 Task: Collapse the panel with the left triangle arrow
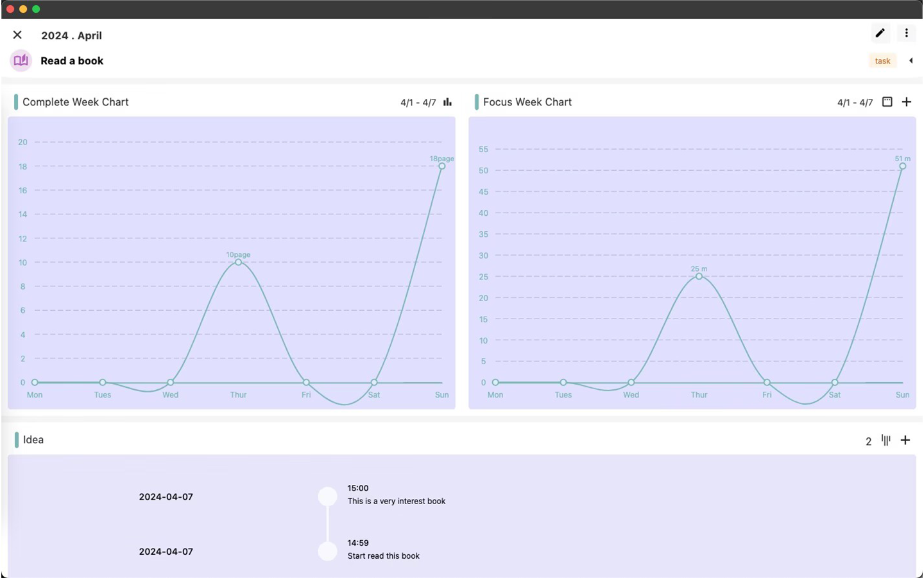coord(911,61)
